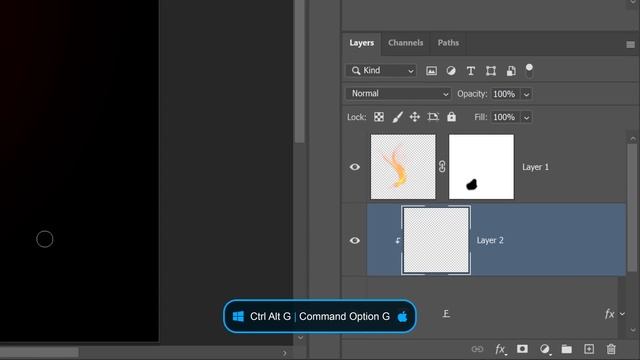Switch to the Channels tab
640x360 pixels.
coord(405,43)
